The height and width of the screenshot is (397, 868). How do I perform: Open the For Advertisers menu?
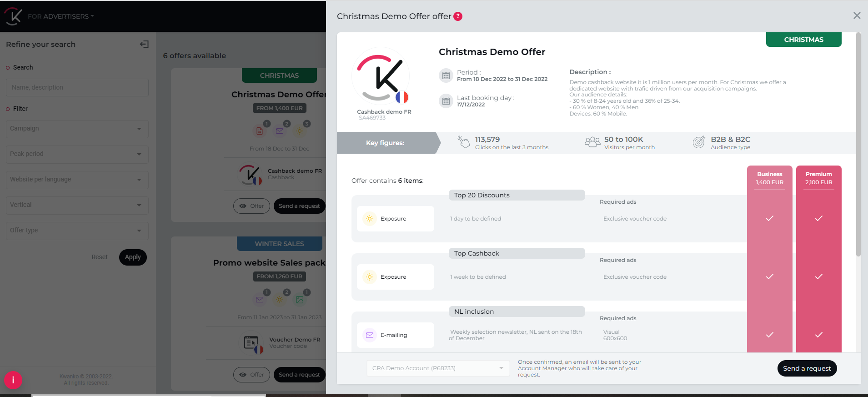click(x=60, y=16)
